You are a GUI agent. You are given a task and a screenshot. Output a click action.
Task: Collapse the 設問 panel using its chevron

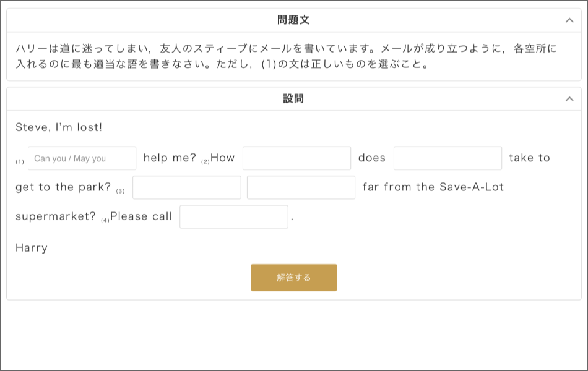coord(569,99)
